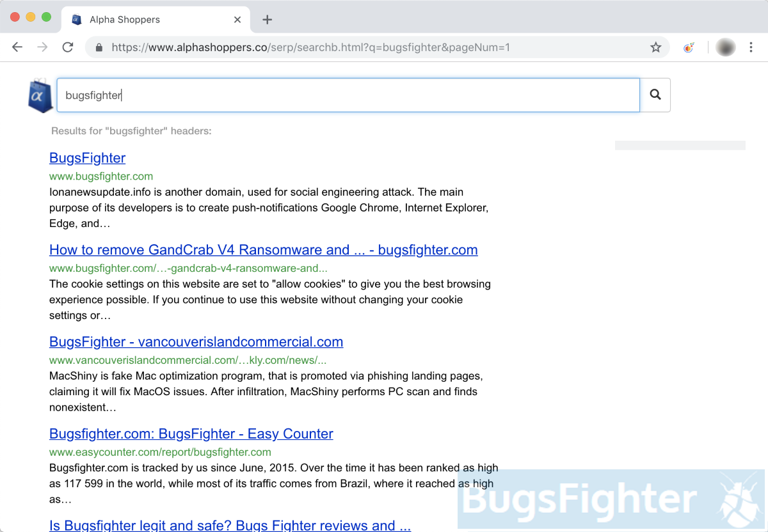This screenshot has height=532, width=768.
Task: Open Bugsfighter.com Easy Counter result link
Action: click(x=191, y=434)
